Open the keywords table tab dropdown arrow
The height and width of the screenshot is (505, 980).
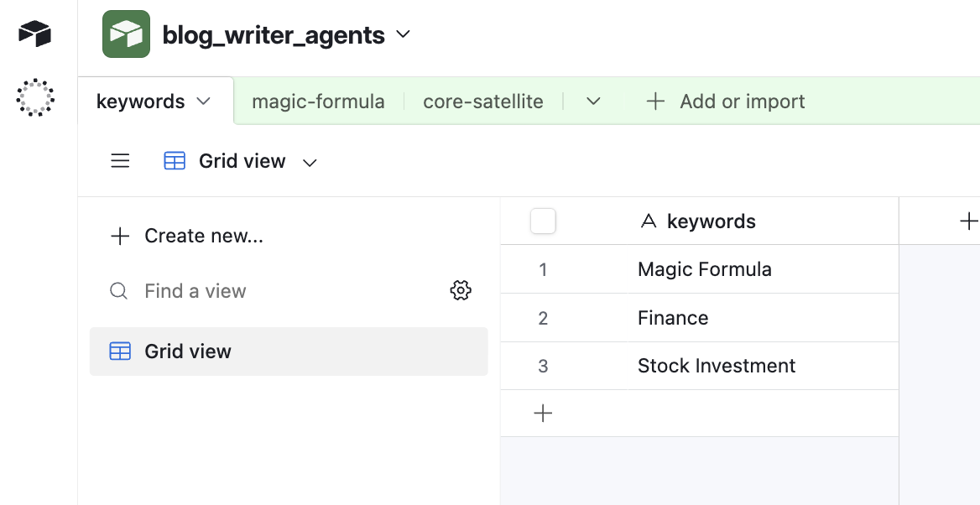click(x=203, y=102)
